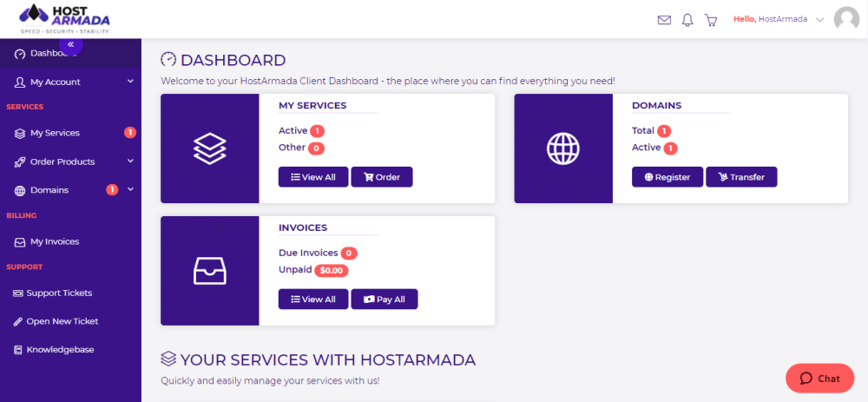868x402 pixels.
Task: Open the notifications bell icon
Action: [687, 20]
